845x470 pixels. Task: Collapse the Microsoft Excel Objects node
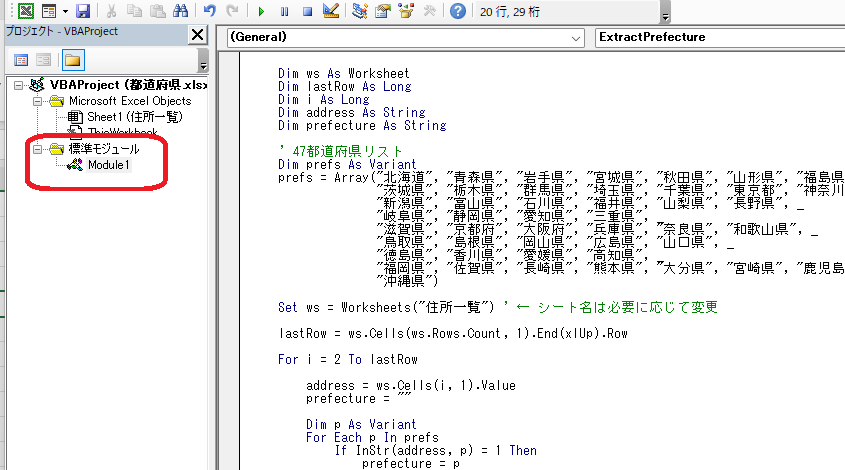coord(38,101)
